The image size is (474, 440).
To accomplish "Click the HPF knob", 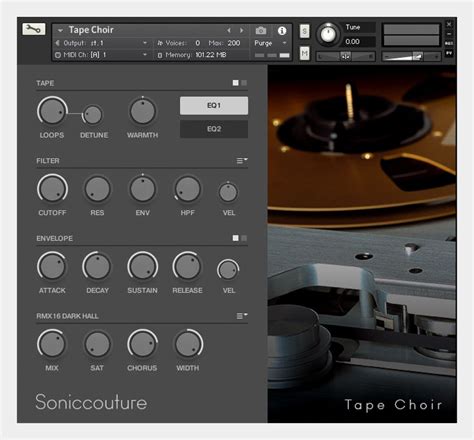I will [188, 189].
